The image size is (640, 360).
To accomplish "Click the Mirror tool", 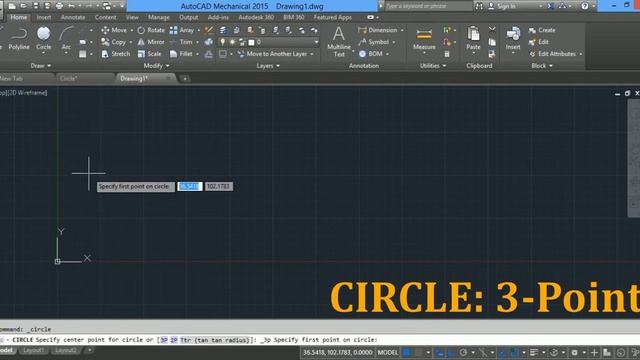I will [x=151, y=42].
